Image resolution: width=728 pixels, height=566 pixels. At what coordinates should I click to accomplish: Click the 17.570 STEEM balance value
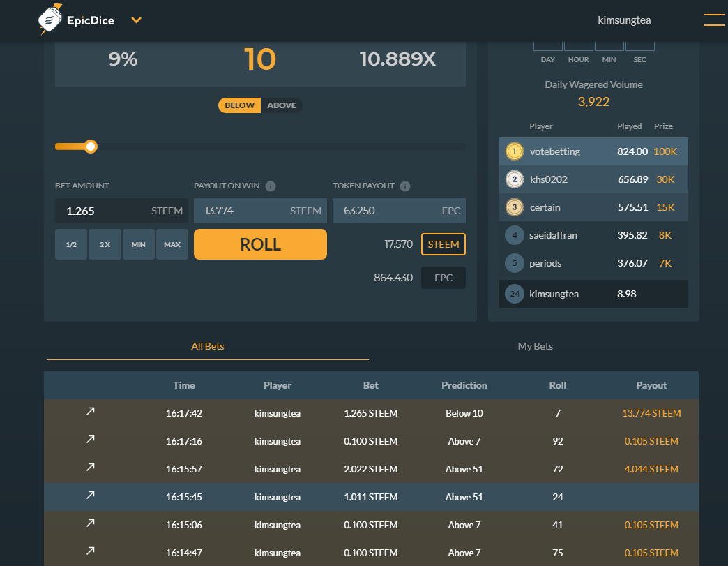coord(398,244)
